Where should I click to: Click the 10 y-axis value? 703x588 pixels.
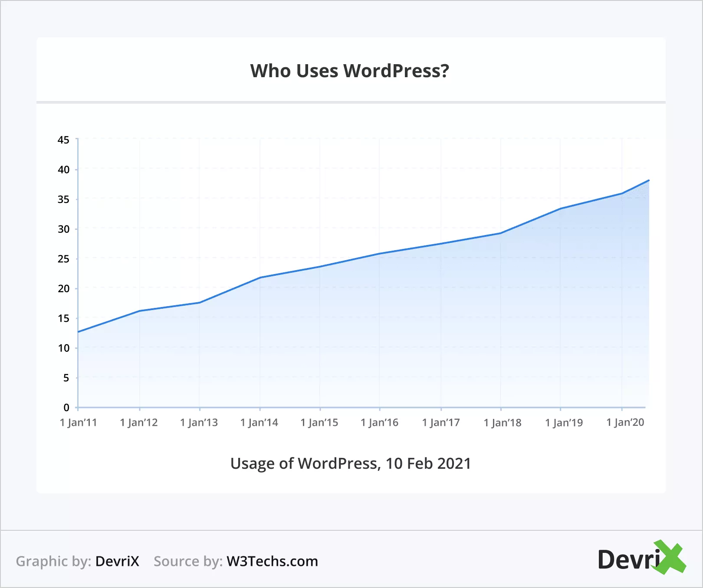coord(63,348)
